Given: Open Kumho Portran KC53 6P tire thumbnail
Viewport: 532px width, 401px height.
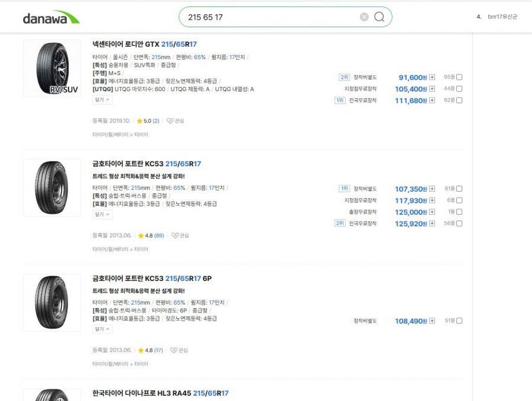Looking at the screenshot, I should [52, 303].
